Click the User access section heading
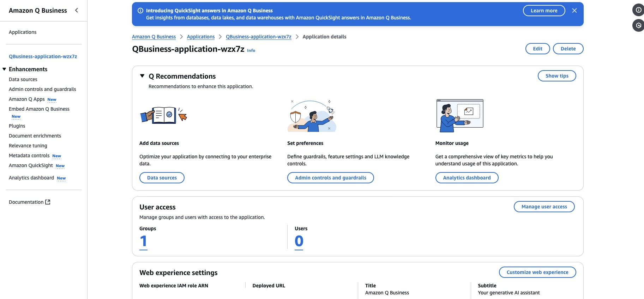Image resolution: width=644 pixels, height=299 pixels. point(157,207)
